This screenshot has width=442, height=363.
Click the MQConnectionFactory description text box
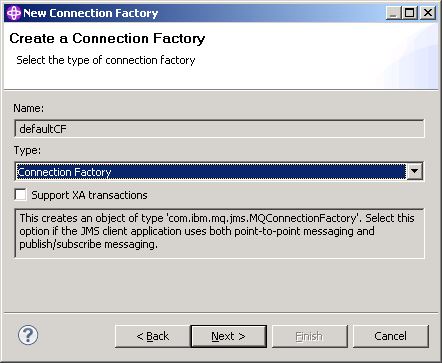coord(219,233)
